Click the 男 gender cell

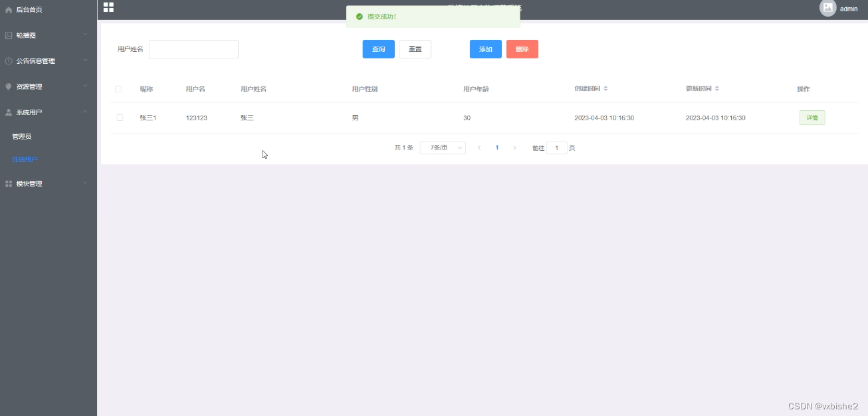pyautogui.click(x=356, y=118)
